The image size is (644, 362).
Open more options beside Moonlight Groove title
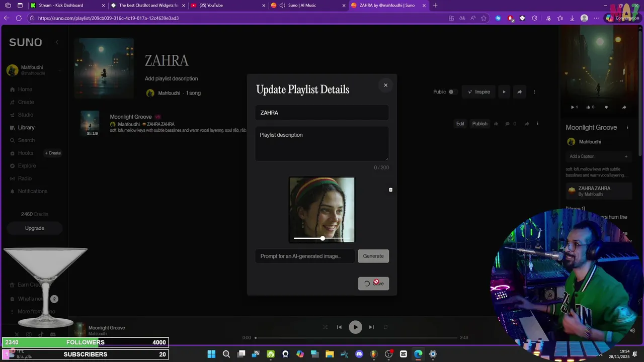[627, 128]
